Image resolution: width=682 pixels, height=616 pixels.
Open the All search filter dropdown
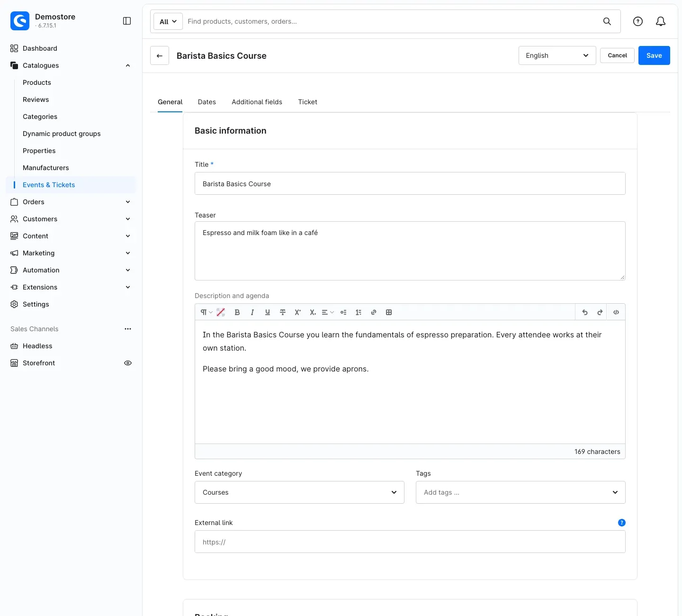click(x=168, y=21)
